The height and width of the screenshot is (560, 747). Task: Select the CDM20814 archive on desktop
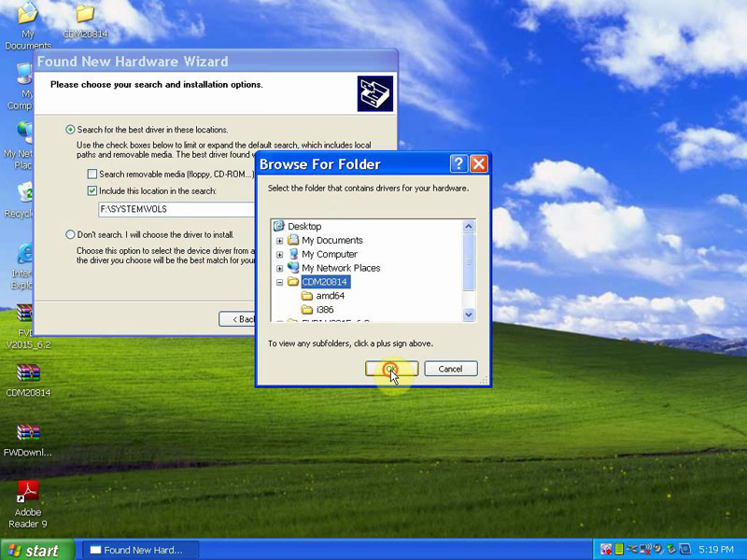click(28, 373)
